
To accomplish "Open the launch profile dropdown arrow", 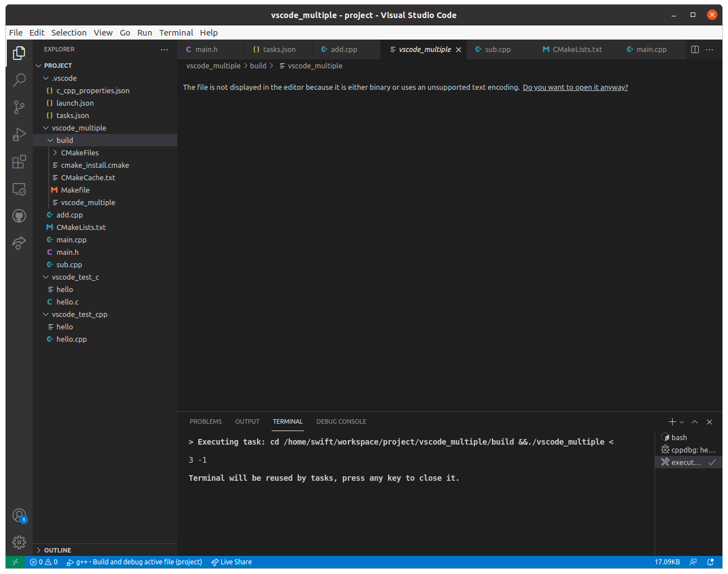I will pyautogui.click(x=682, y=422).
